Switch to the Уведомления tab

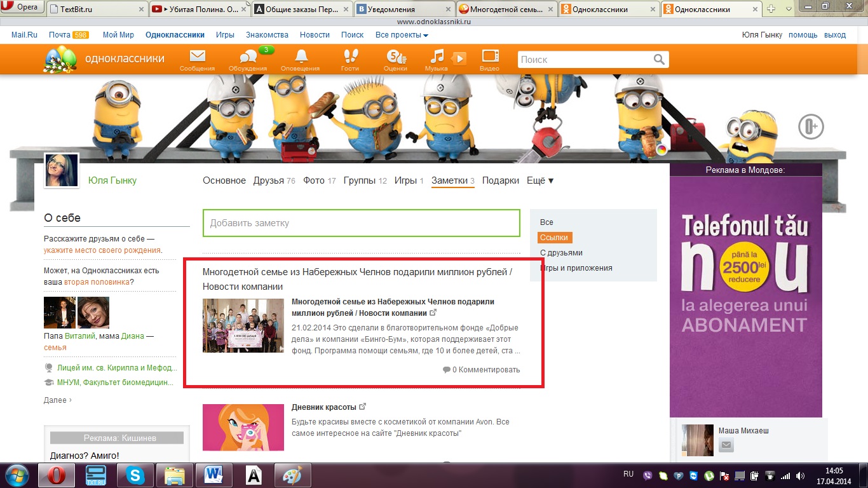[404, 10]
